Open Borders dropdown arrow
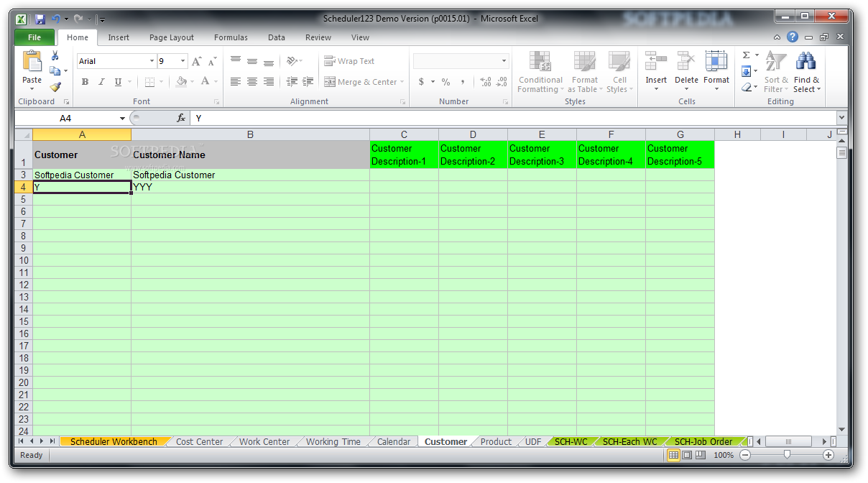The height and width of the screenshot is (483, 868). pyautogui.click(x=160, y=82)
